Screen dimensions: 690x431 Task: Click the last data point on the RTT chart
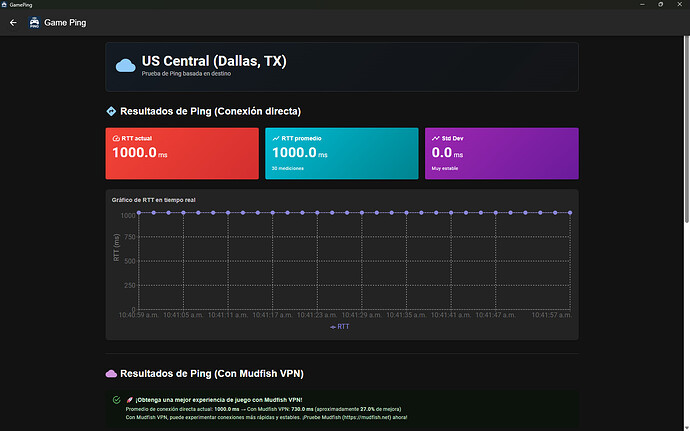[x=570, y=213]
